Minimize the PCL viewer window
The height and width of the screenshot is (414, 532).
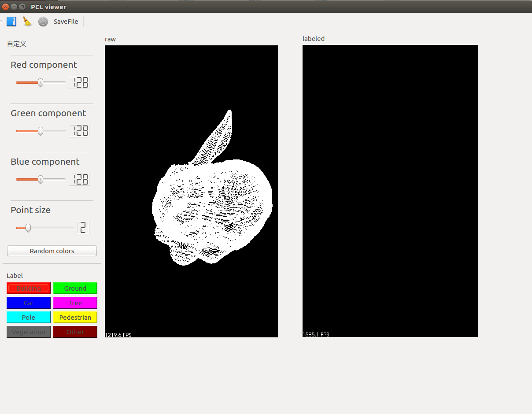click(x=14, y=7)
